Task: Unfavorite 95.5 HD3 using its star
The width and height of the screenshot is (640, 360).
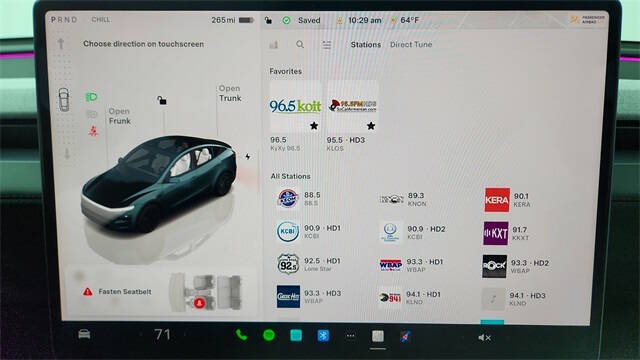Action: click(371, 125)
